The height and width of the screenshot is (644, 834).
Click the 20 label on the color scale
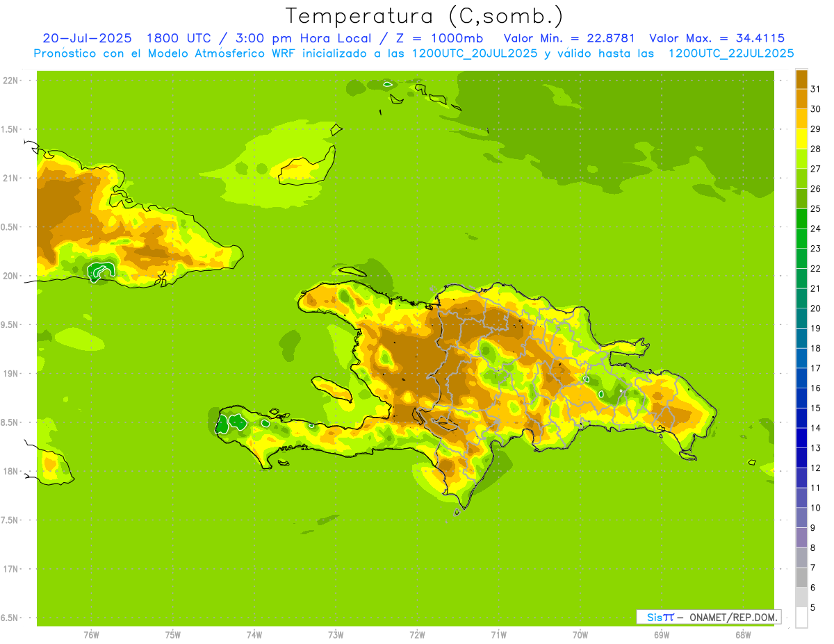click(815, 308)
